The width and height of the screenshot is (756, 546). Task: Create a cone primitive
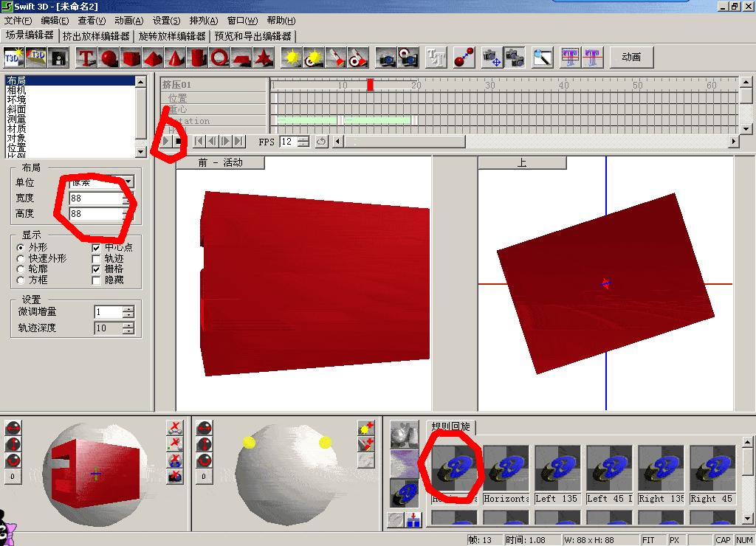click(x=176, y=58)
